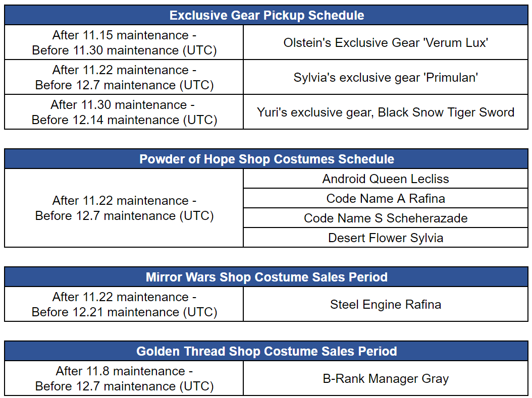The image size is (532, 398).
Task: Click Golden Thread Shop Costume Sales Period header
Action: coord(267,351)
